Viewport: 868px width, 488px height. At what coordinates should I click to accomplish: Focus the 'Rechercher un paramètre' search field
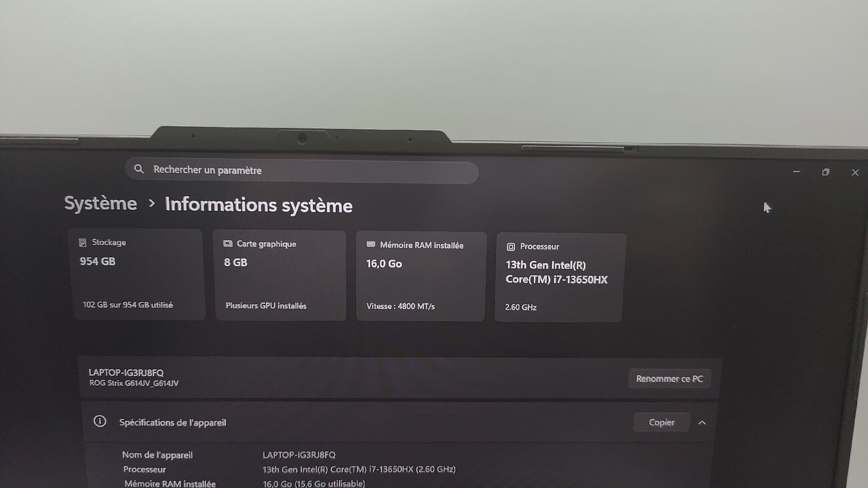pyautogui.click(x=302, y=171)
